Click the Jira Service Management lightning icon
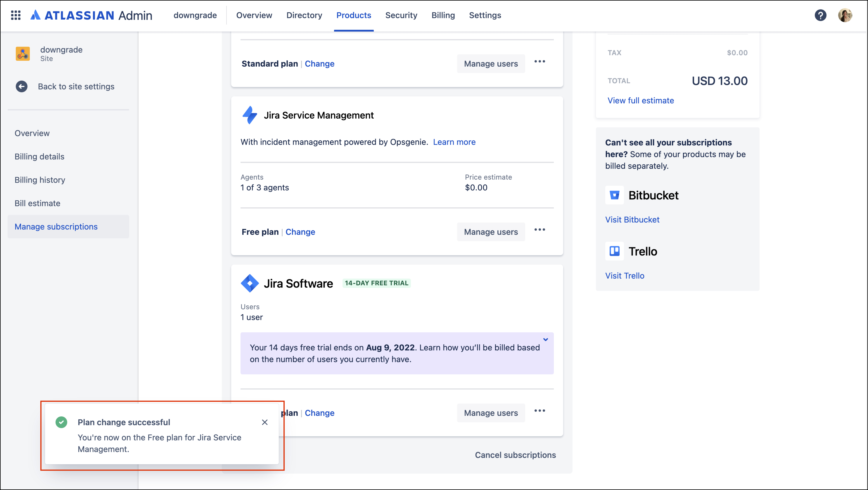The image size is (868, 490). click(x=250, y=115)
